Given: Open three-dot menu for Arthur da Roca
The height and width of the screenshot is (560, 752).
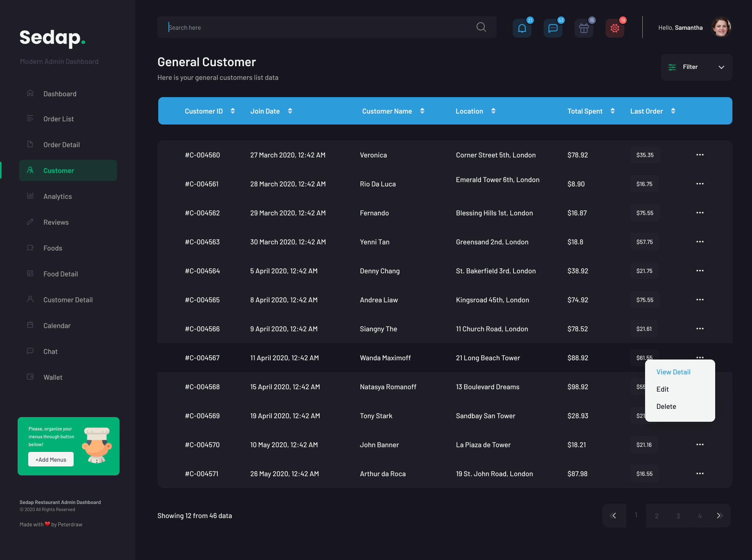Looking at the screenshot, I should [700, 473].
